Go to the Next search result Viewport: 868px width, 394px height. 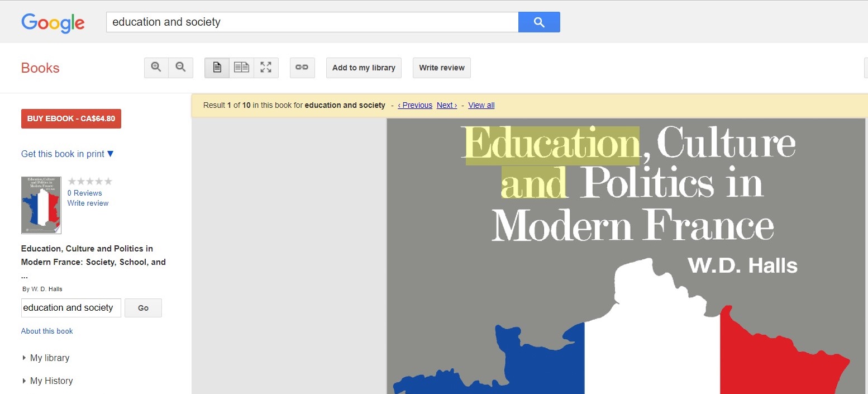point(446,105)
